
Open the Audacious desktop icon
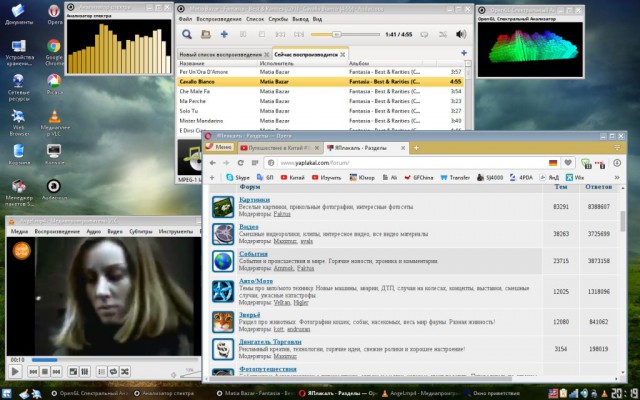pyautogui.click(x=54, y=190)
